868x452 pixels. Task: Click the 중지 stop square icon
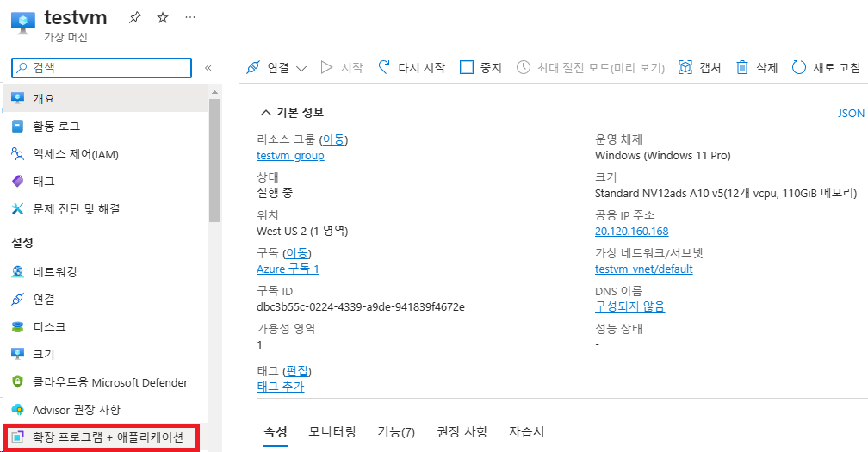pyautogui.click(x=467, y=67)
